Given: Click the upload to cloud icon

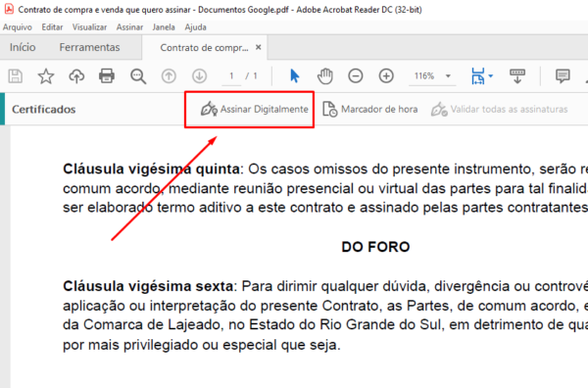Looking at the screenshot, I should coord(76,76).
